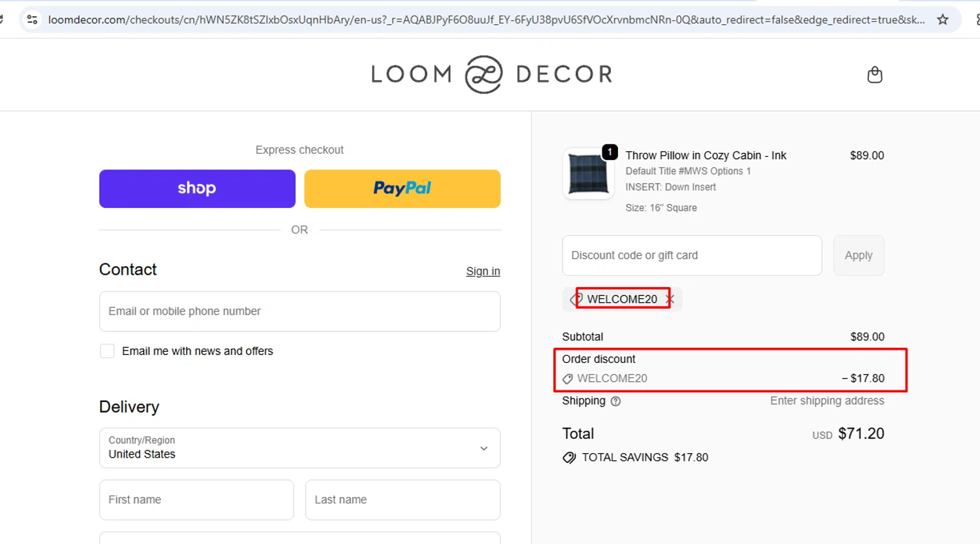The width and height of the screenshot is (980, 544).
Task: Click the 'Express checkout' heading
Action: pos(299,150)
